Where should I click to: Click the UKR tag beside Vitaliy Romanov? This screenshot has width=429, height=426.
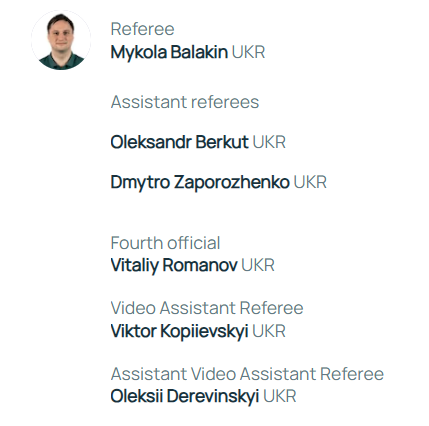point(258,265)
